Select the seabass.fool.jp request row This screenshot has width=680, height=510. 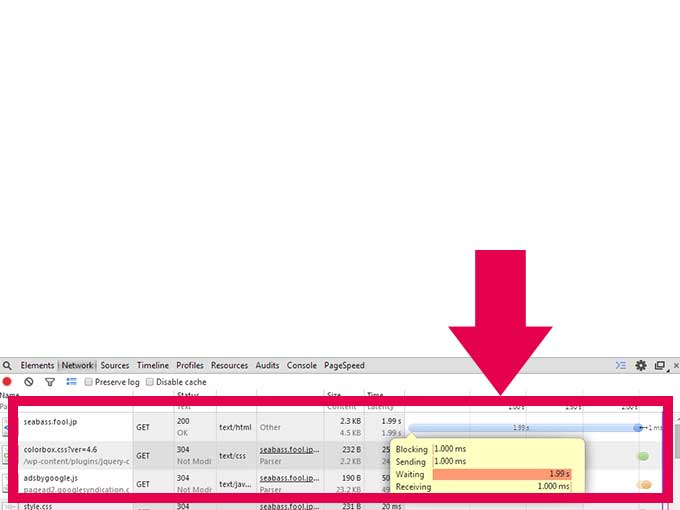(x=50, y=423)
